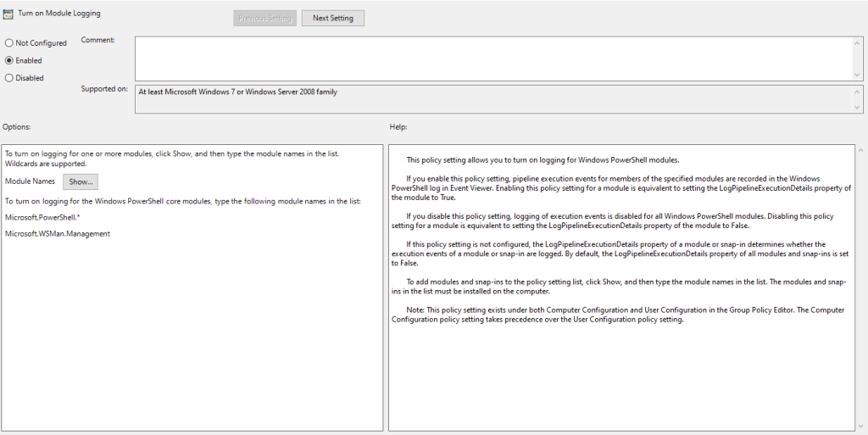This screenshot has height=435, width=868.
Task: Click the Module Names label
Action: (30, 181)
